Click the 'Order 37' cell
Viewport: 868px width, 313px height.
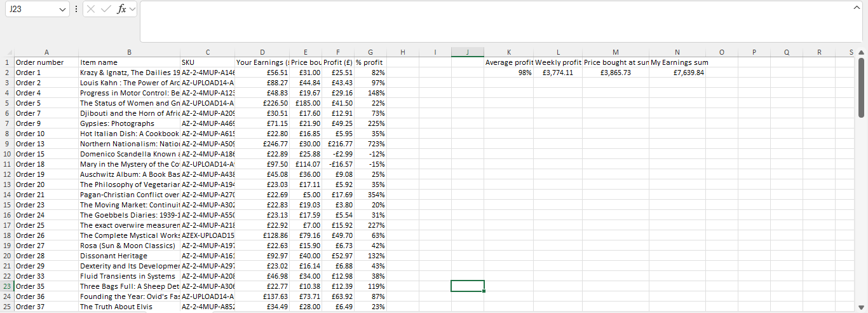coord(46,307)
